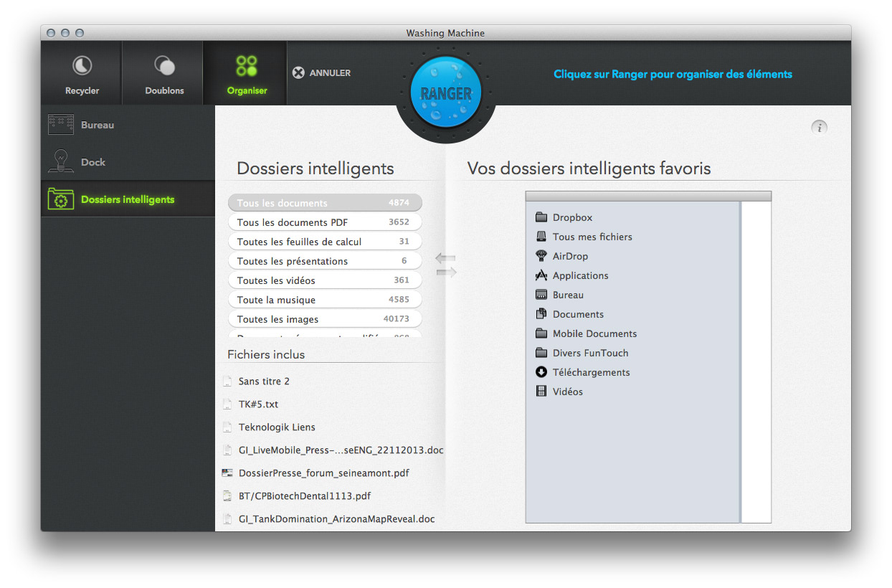Click the Mobile Documents folder icon
The width and height of the screenshot is (892, 588).
541,333
